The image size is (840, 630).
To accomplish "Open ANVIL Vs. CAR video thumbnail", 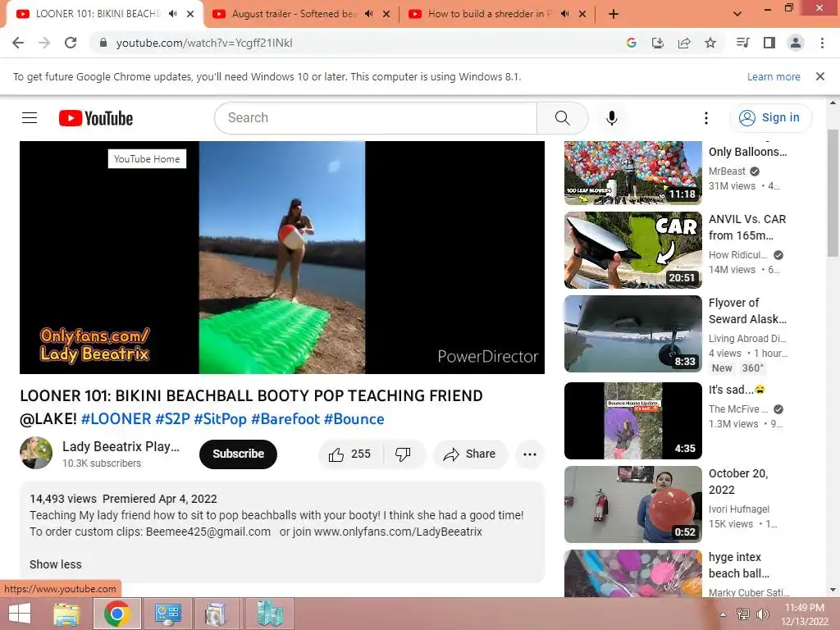I will pos(633,250).
